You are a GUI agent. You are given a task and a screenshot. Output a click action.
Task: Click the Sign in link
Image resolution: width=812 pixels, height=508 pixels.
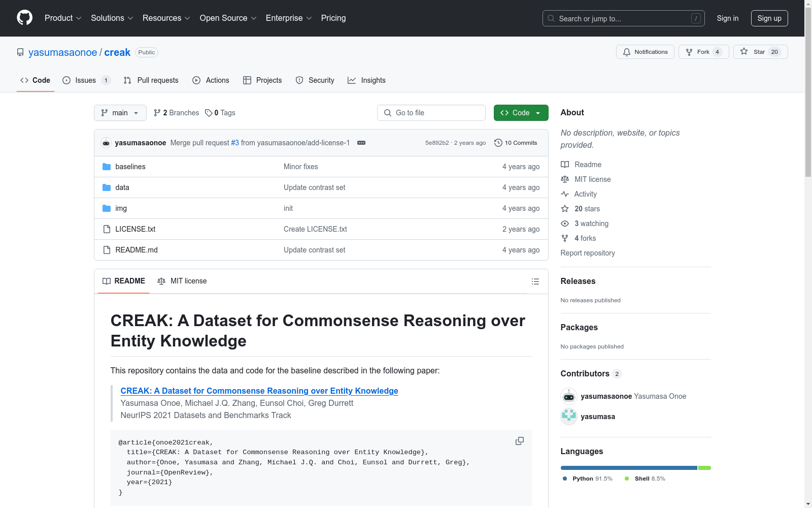click(x=727, y=18)
